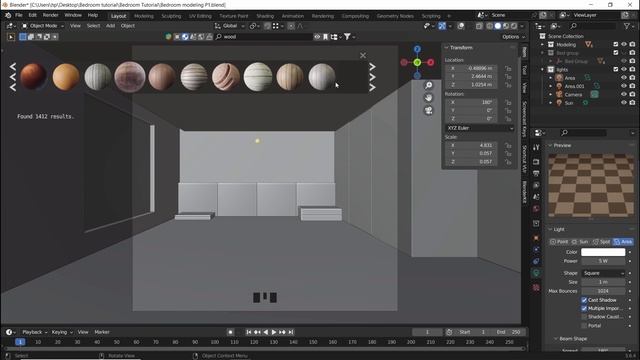Open the File menu
This screenshot has height=360, width=640.
pos(19,15)
